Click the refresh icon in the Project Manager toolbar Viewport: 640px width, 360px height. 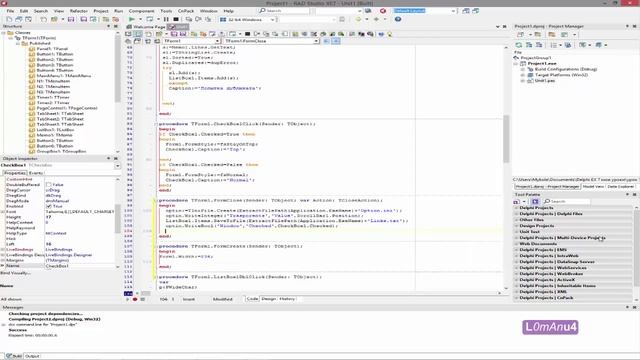[519, 45]
